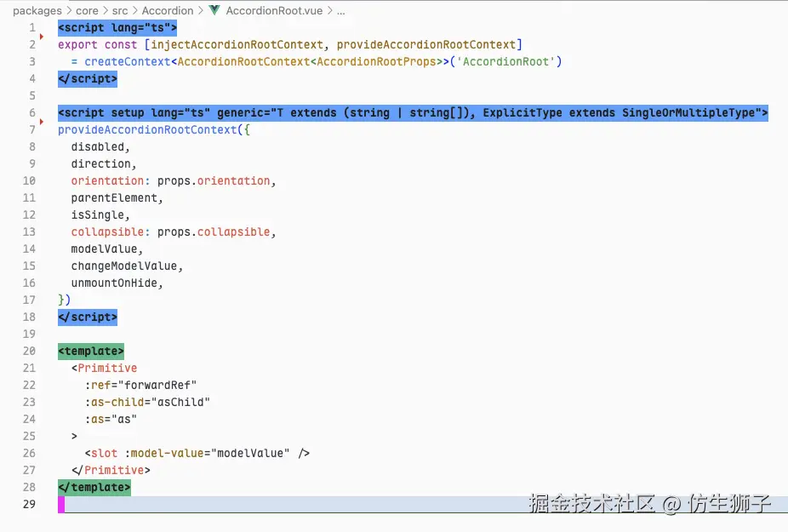Click the opening <template> tag
Viewport: 788px width, 532px height.
click(91, 351)
